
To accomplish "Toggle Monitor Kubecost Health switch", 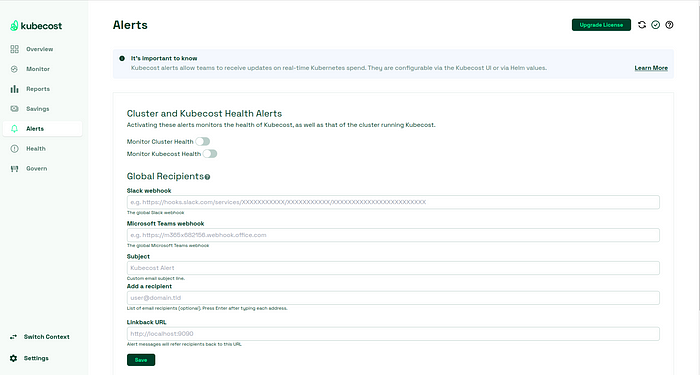I will coord(210,154).
